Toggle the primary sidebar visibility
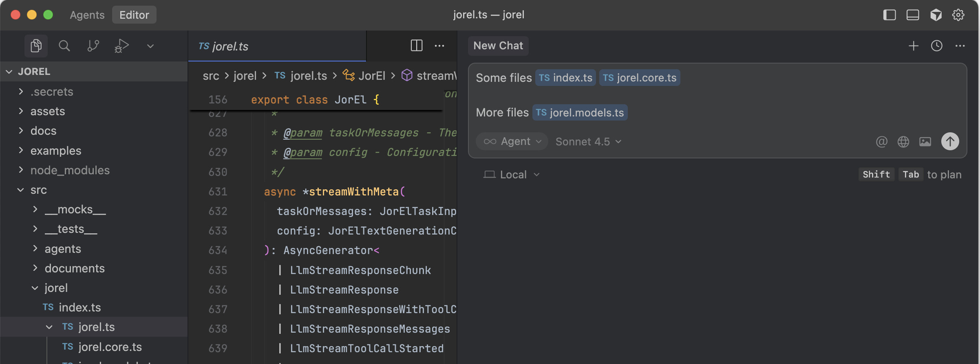Screen dimensions: 980x364 [889, 15]
